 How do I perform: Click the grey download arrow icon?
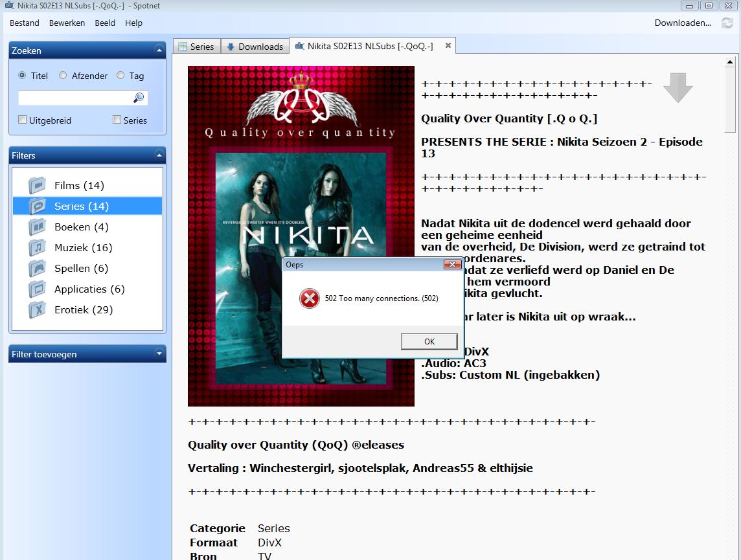(678, 88)
